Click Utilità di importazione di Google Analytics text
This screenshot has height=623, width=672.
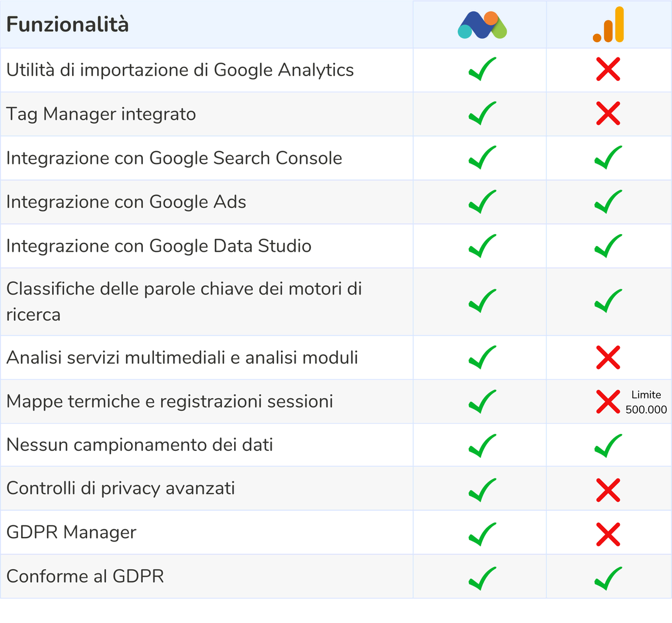(180, 70)
